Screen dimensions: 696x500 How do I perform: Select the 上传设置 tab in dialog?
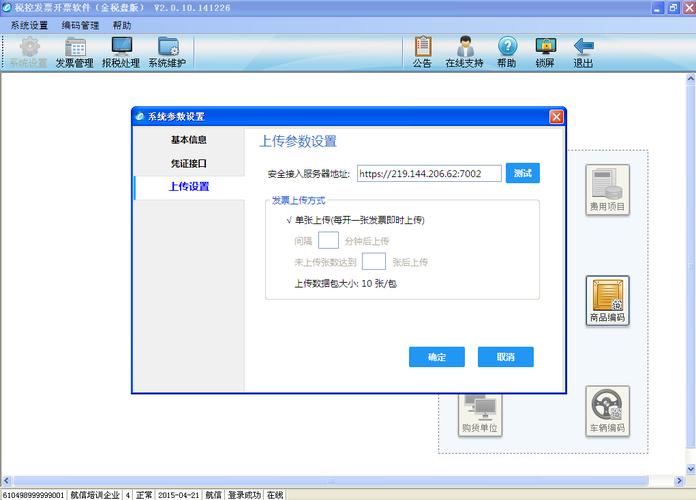pos(189,187)
